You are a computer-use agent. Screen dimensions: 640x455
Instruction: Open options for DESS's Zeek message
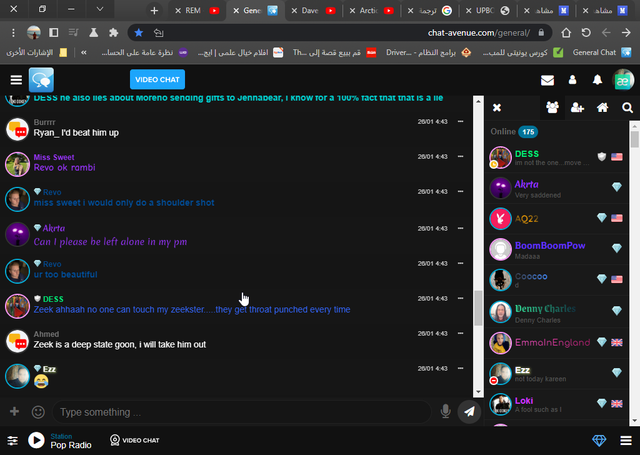pos(460,299)
